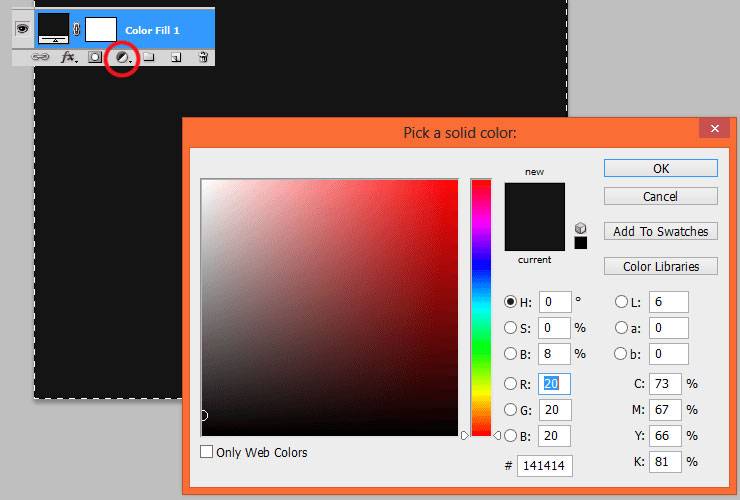740x500 pixels.
Task: Click the link layers icon
Action: coord(40,57)
